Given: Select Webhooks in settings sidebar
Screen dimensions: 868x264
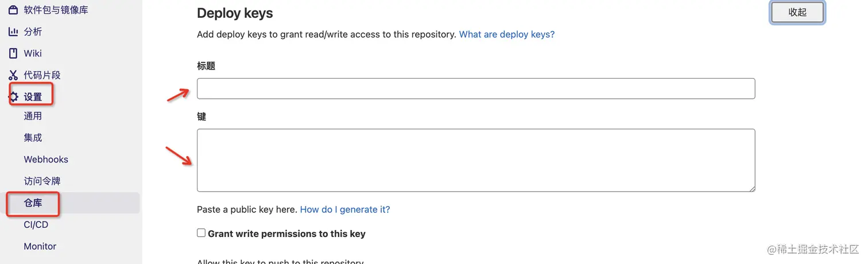Looking at the screenshot, I should tap(46, 160).
